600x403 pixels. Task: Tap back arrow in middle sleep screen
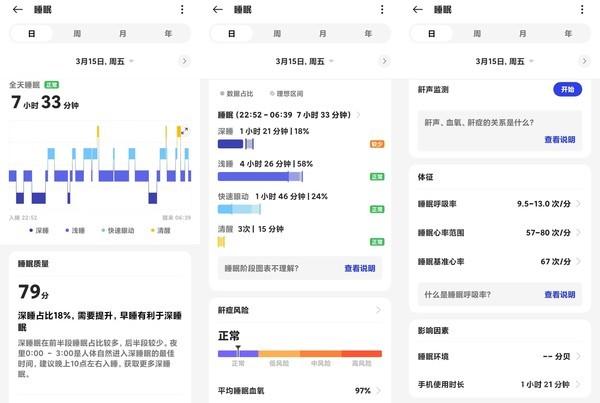(x=218, y=10)
